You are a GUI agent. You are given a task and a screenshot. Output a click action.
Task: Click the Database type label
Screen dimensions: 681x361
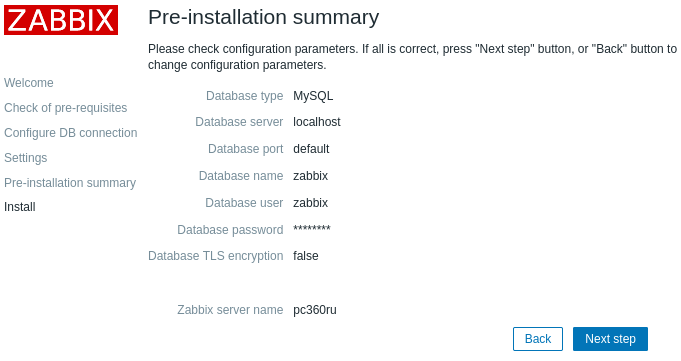click(245, 96)
